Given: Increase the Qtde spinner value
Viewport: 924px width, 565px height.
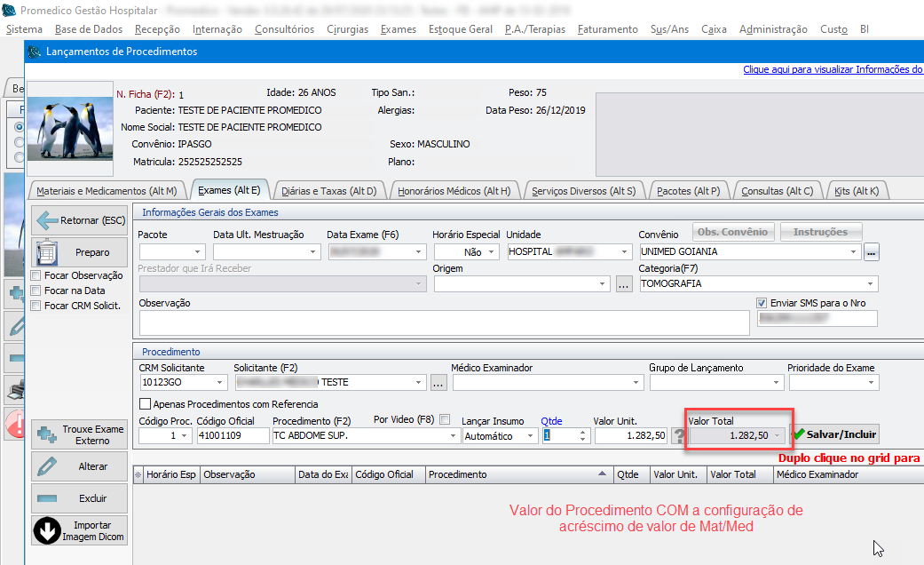Looking at the screenshot, I should [582, 432].
